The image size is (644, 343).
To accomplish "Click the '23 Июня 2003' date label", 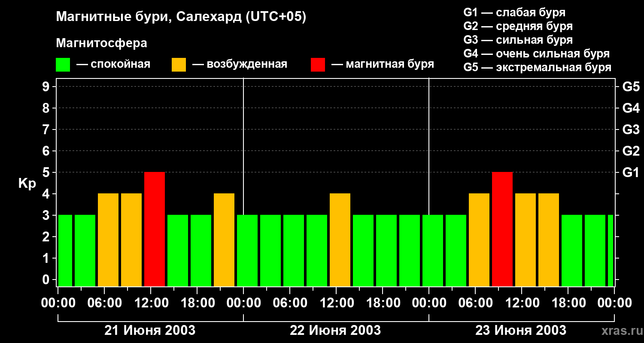I will [521, 331].
